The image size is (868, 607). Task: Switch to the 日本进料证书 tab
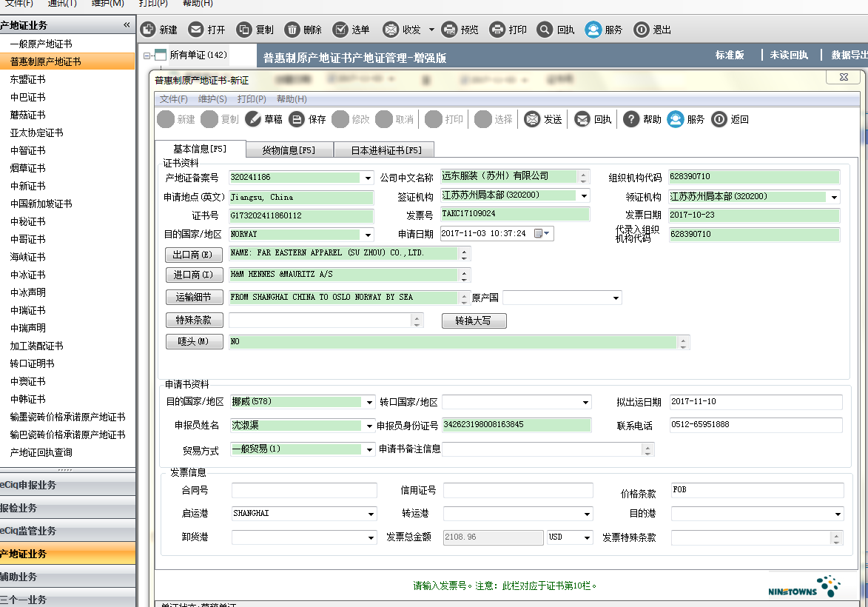(x=386, y=150)
